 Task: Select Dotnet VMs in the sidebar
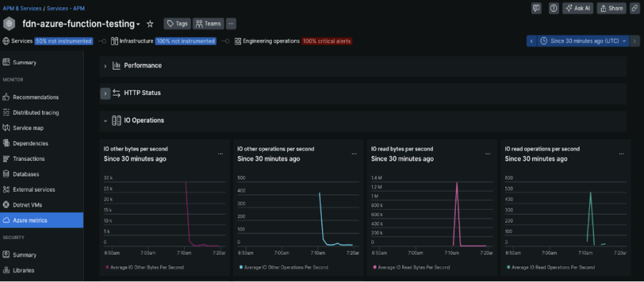[27, 205]
